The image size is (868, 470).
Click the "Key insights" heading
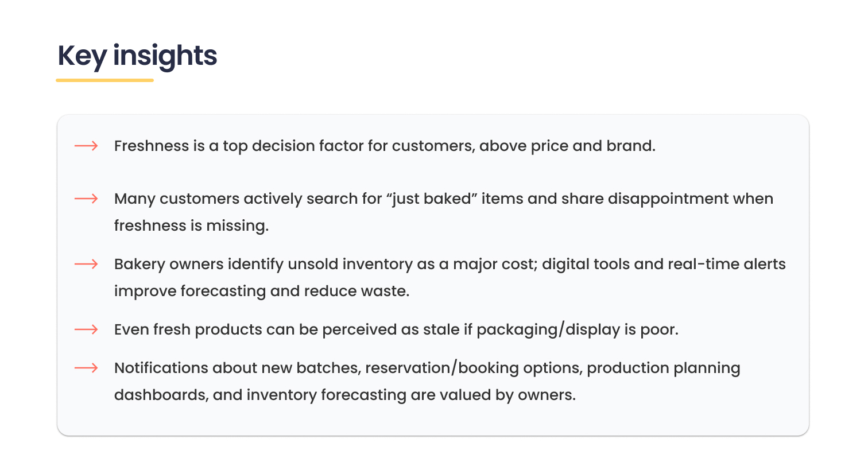pyautogui.click(x=137, y=56)
